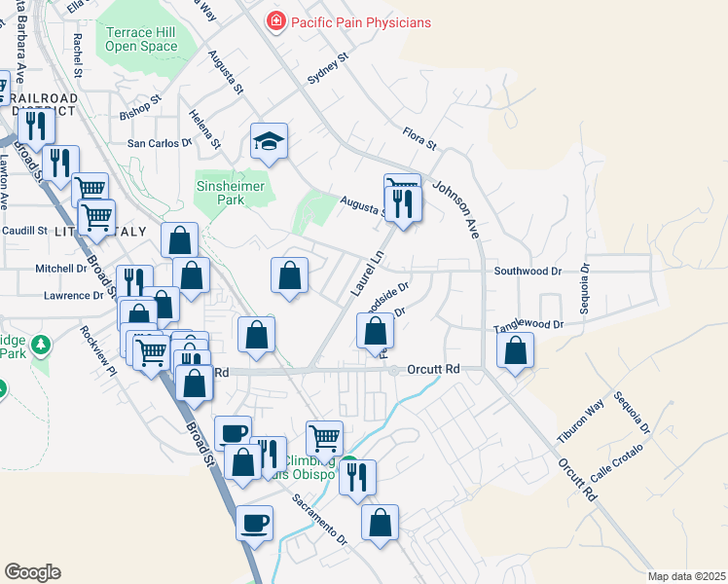The image size is (728, 584).
Task: Select the bottom-most shopping bag marker
Action: pos(381,524)
